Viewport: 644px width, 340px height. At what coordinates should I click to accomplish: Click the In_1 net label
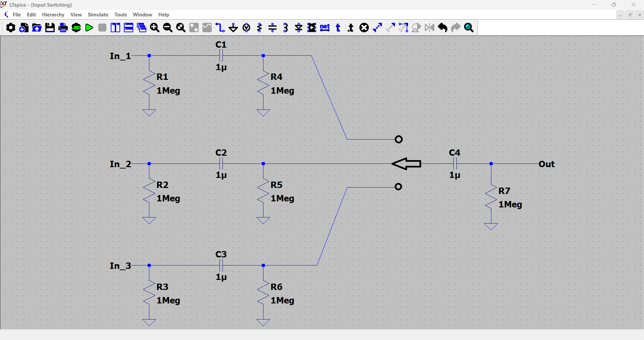[120, 56]
